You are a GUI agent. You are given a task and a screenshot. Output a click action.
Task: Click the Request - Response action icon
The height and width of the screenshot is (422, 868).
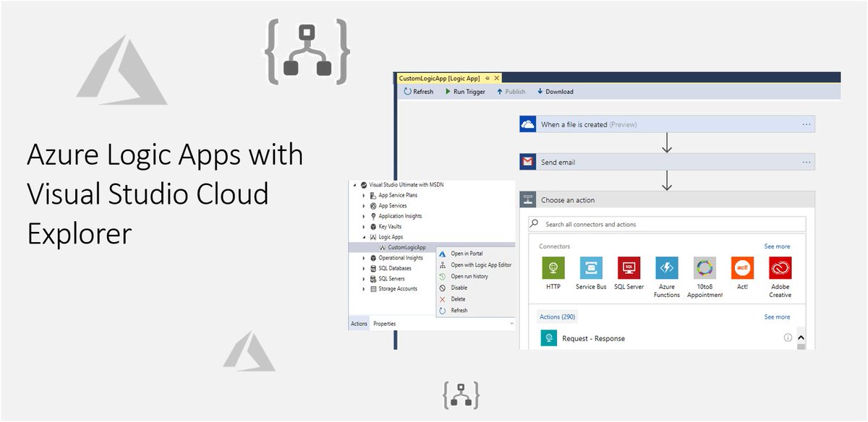click(549, 337)
